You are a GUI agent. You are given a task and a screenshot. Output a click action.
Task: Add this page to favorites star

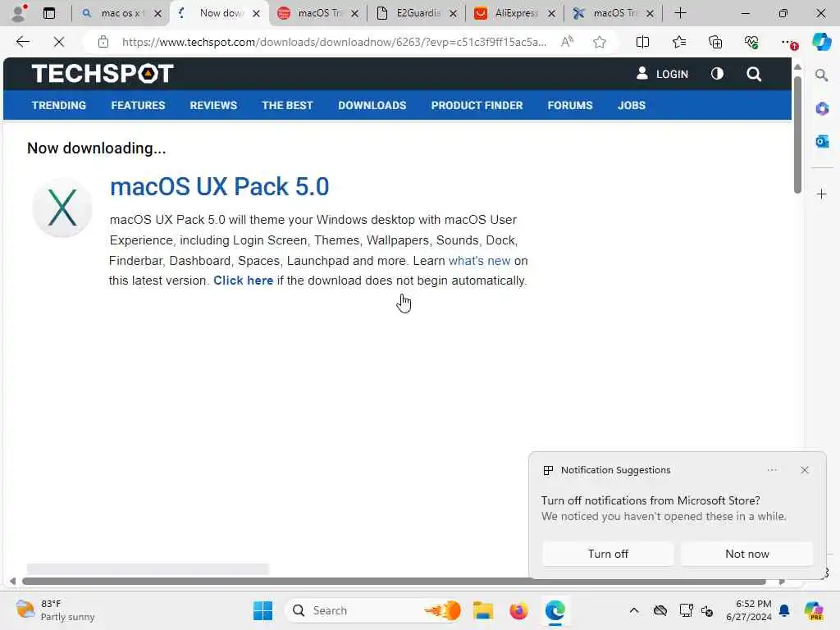click(600, 42)
